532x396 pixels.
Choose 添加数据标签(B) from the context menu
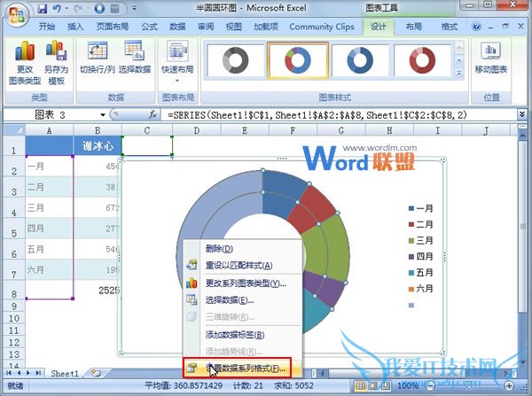click(x=242, y=335)
